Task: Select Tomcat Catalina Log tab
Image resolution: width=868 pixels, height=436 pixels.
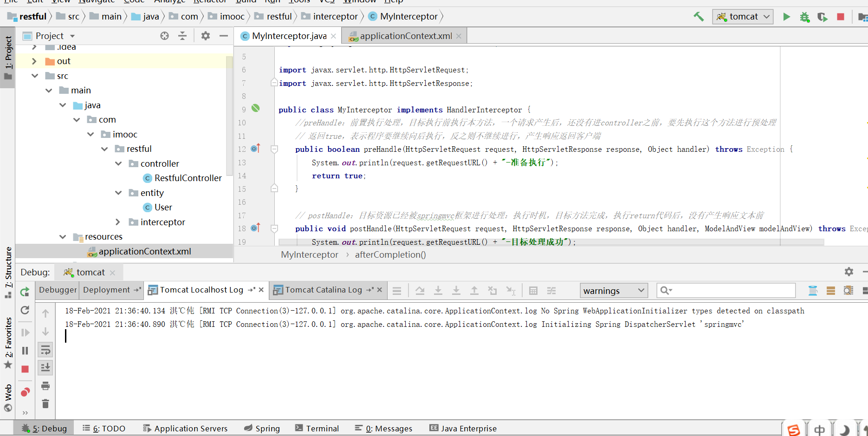Action: point(323,290)
